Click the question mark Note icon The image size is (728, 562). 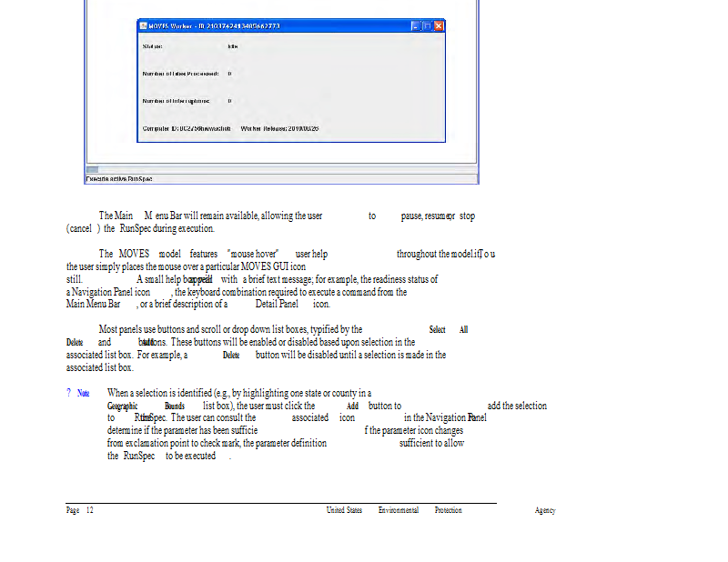click(x=68, y=393)
